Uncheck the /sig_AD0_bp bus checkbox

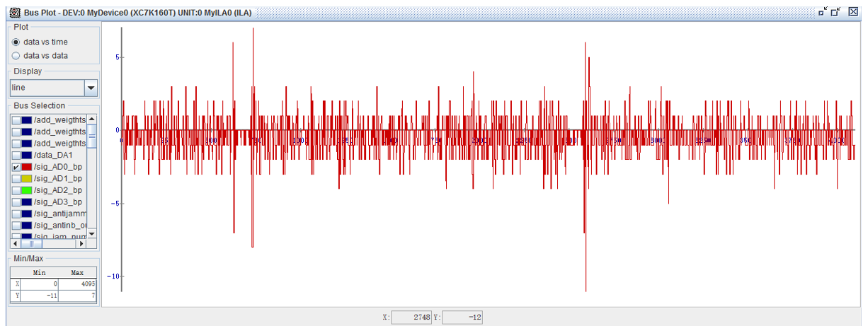16,167
